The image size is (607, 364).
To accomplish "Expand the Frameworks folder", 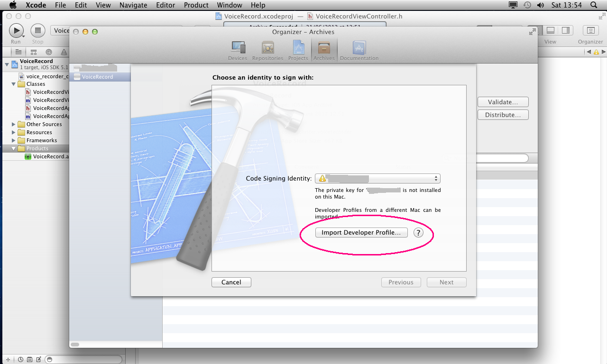I will pos(13,140).
